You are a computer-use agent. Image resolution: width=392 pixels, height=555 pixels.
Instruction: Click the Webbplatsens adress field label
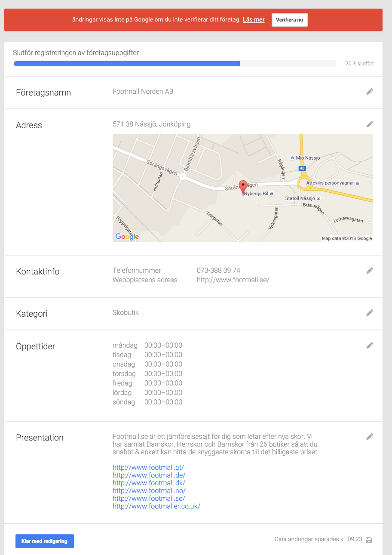coord(145,280)
